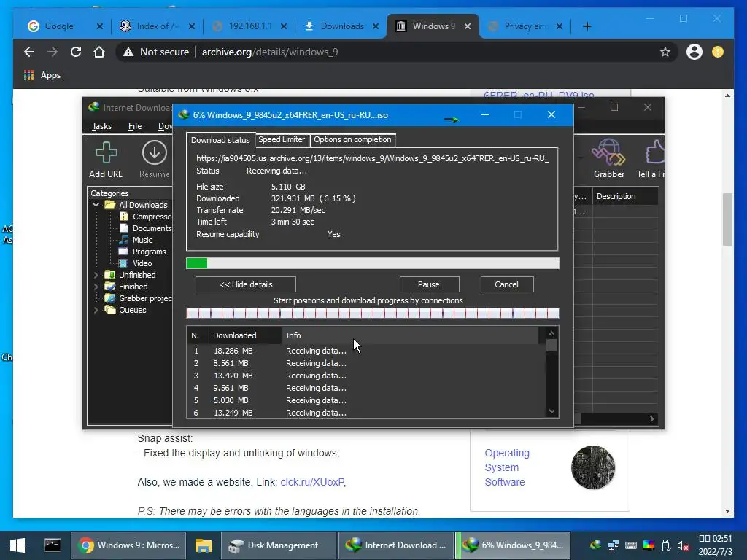Click the Add URL icon in IDM
Viewport: 747px width, 560px height.
tap(106, 153)
